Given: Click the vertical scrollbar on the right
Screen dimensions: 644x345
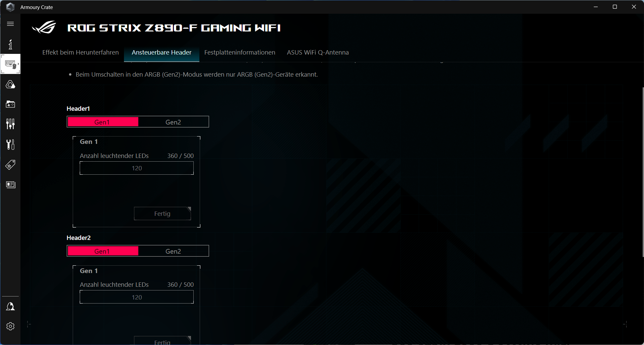Looking at the screenshot, I should click(642, 172).
